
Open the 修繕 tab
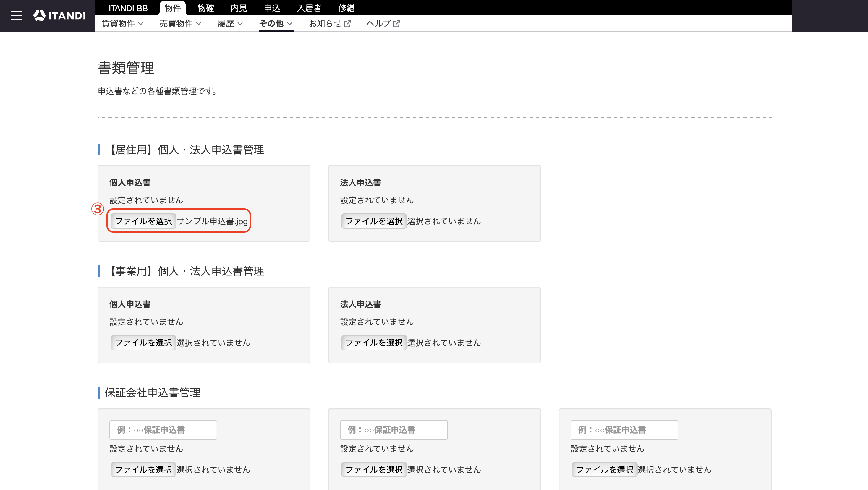click(x=346, y=8)
